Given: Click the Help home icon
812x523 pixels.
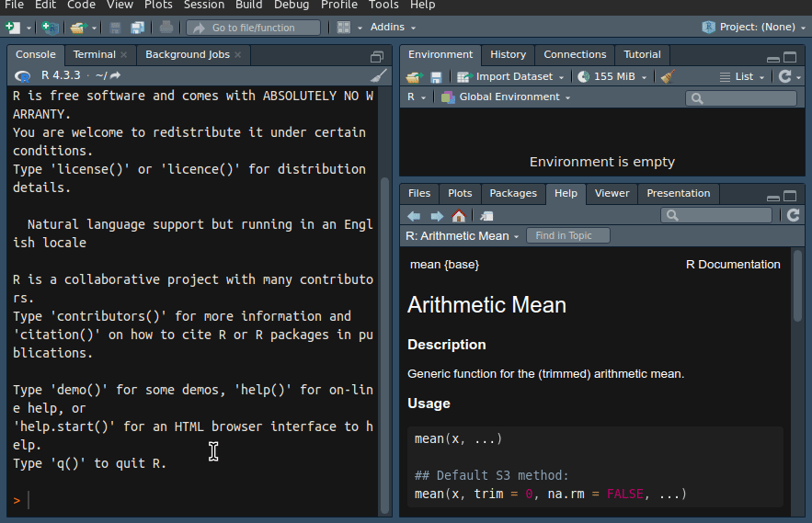Looking at the screenshot, I should tap(458, 216).
